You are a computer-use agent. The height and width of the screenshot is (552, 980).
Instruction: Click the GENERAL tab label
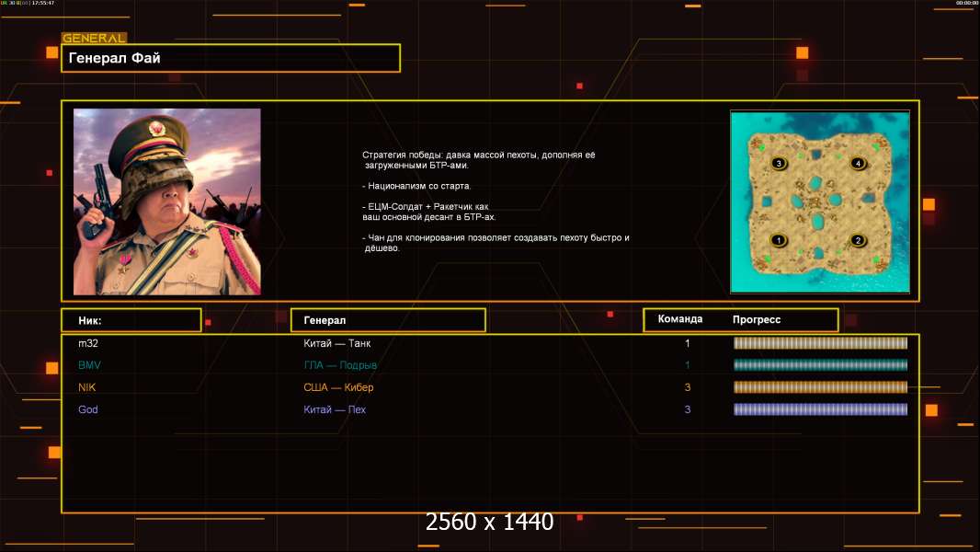pyautogui.click(x=94, y=38)
